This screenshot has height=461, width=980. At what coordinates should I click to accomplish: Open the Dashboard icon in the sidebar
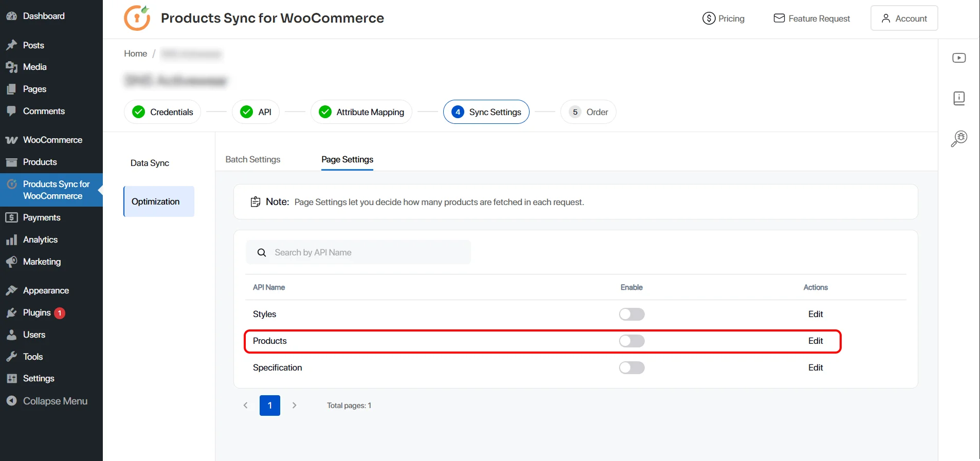point(11,16)
